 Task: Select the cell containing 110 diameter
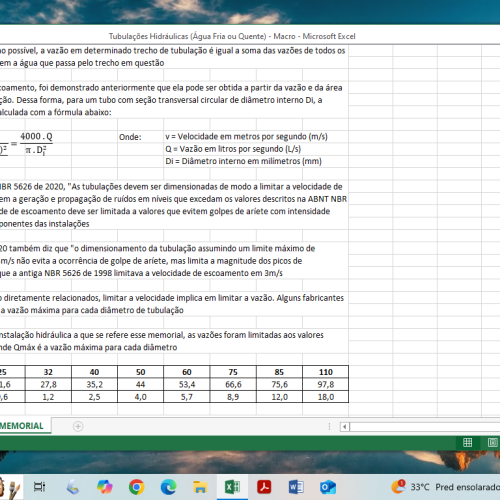tap(326, 372)
